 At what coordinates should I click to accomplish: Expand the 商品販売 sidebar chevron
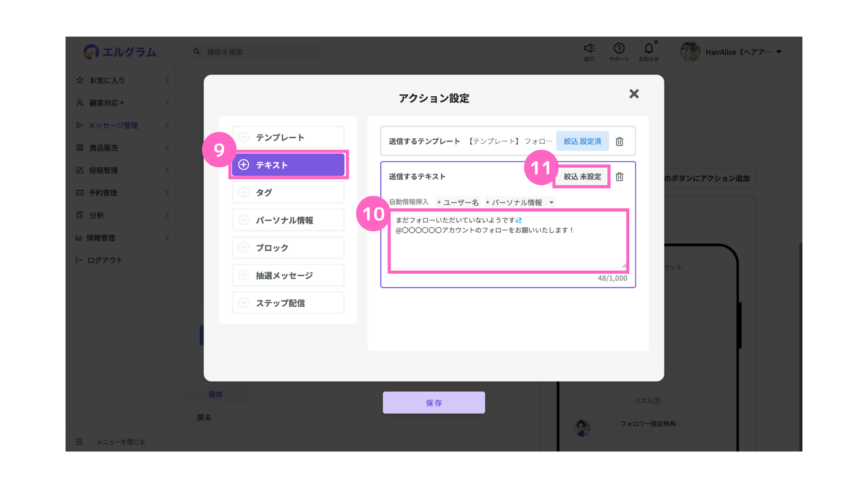pyautogui.click(x=167, y=148)
